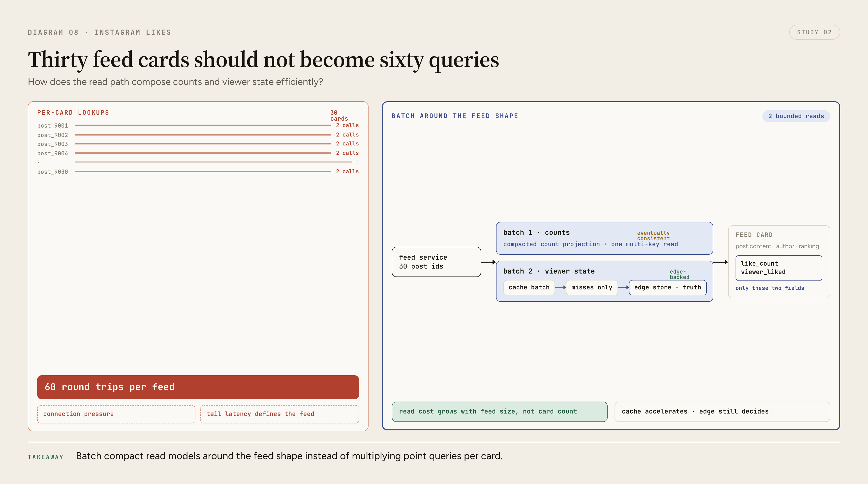Viewport: 868px width, 484px height.
Task: Click 'post content · author · ranking' text
Action: tap(777, 246)
